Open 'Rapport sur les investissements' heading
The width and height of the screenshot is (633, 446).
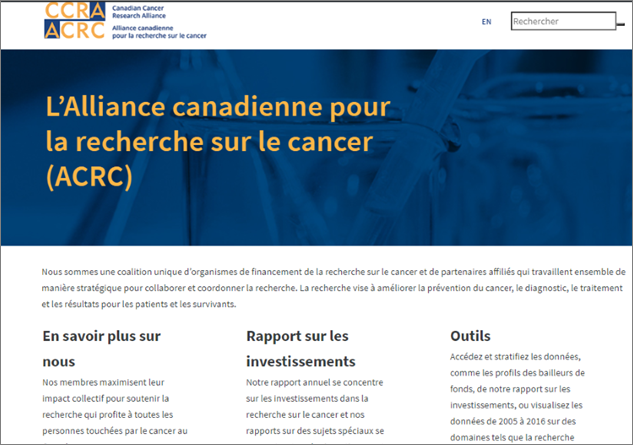[301, 349]
